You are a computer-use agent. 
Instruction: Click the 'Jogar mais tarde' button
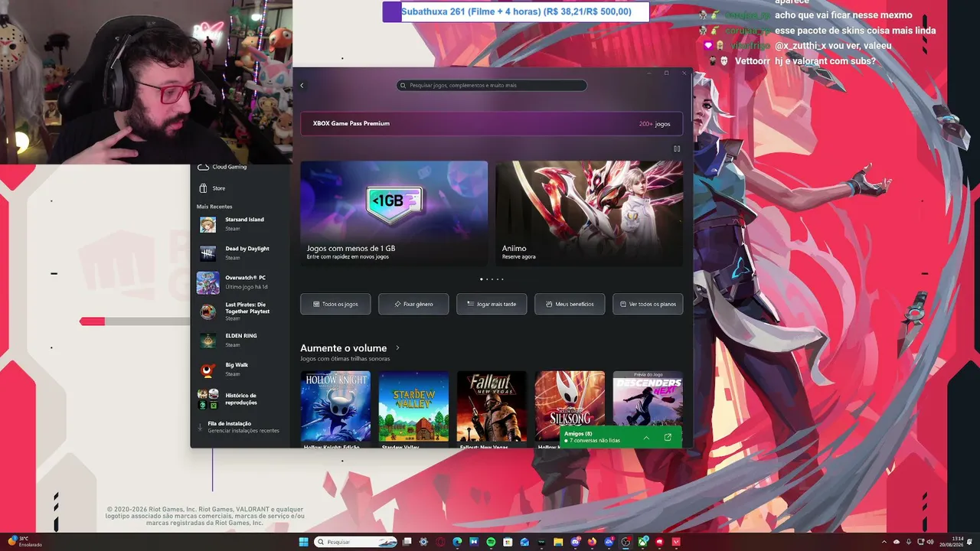click(x=492, y=304)
